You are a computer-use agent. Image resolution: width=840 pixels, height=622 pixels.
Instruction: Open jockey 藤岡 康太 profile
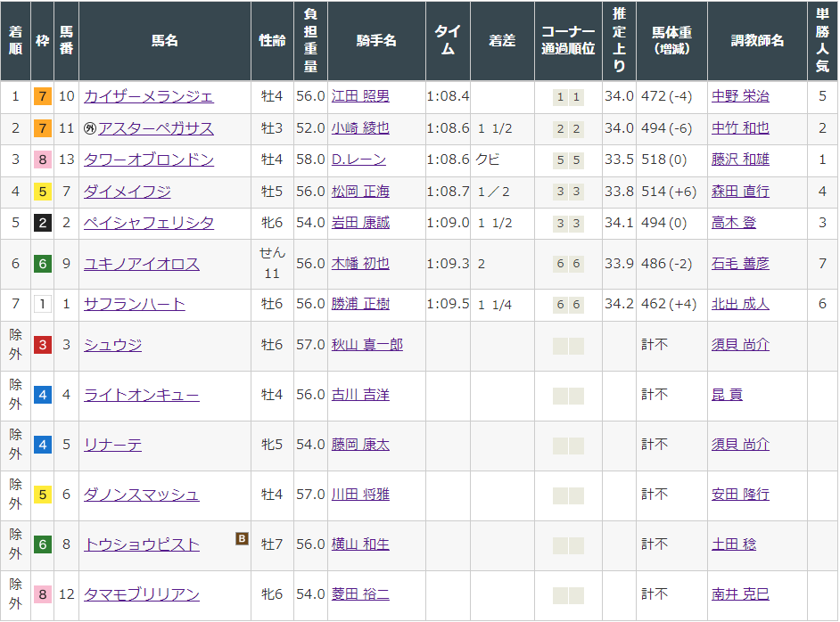(x=360, y=445)
